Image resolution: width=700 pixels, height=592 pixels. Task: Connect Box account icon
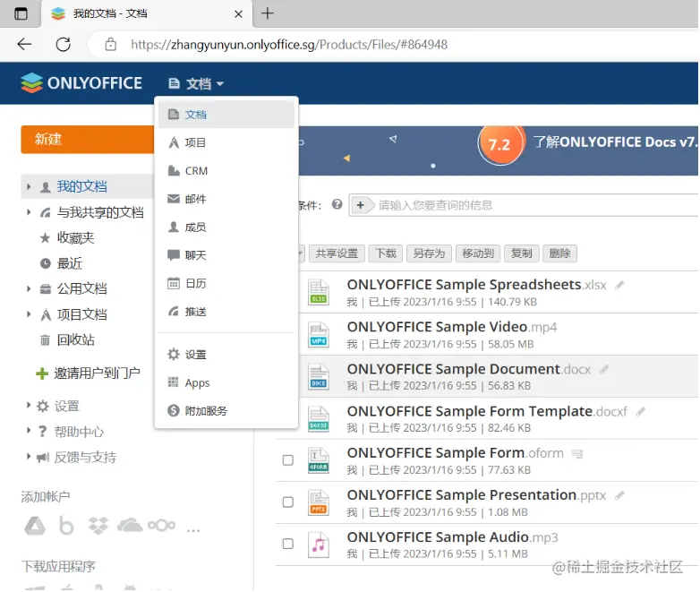66,526
